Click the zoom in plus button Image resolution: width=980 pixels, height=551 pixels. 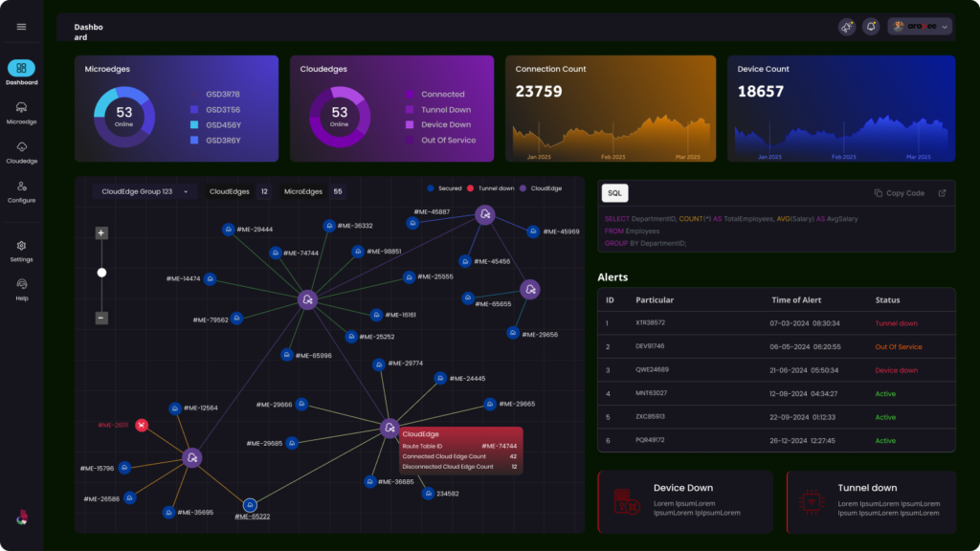coord(101,233)
